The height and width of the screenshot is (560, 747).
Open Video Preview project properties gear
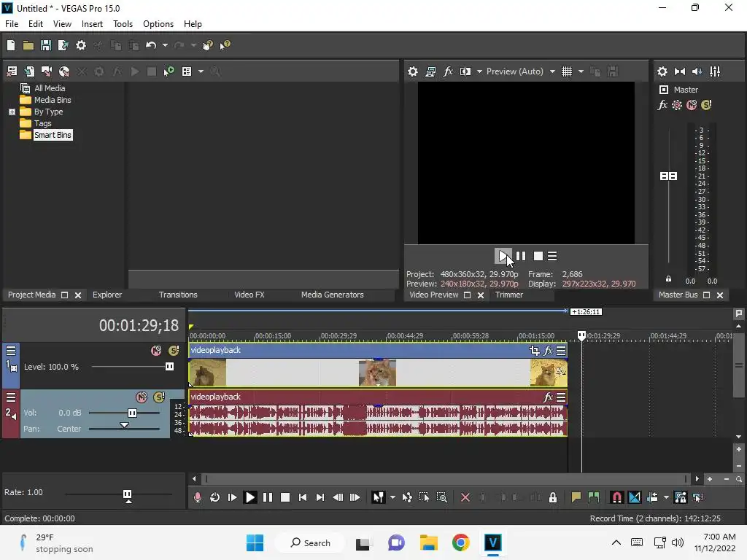click(413, 71)
